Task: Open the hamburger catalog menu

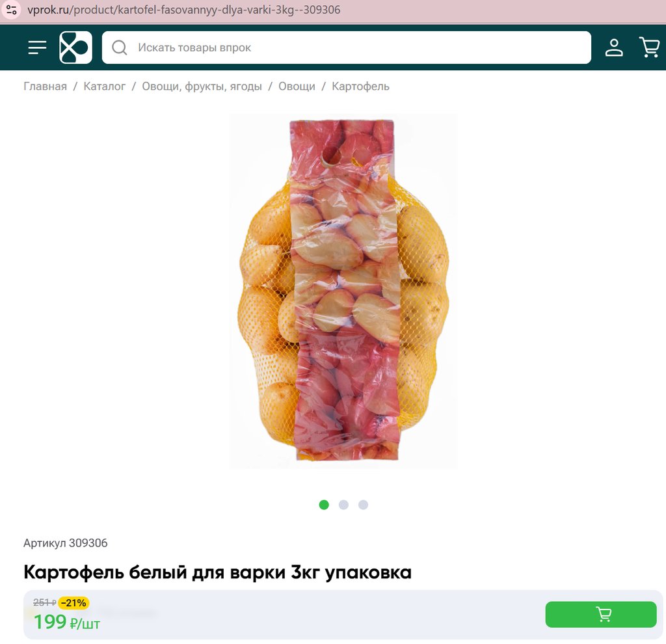Action: coord(37,47)
